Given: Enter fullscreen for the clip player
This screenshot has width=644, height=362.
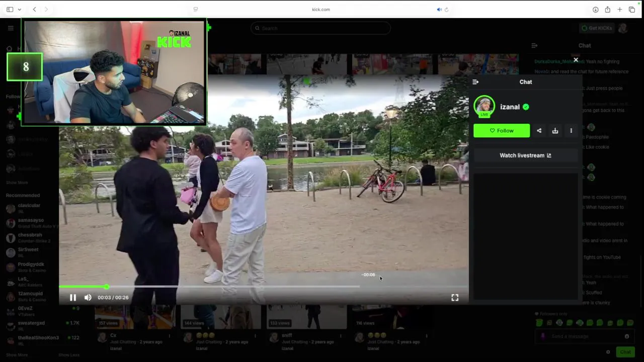Looking at the screenshot, I should [x=455, y=298].
